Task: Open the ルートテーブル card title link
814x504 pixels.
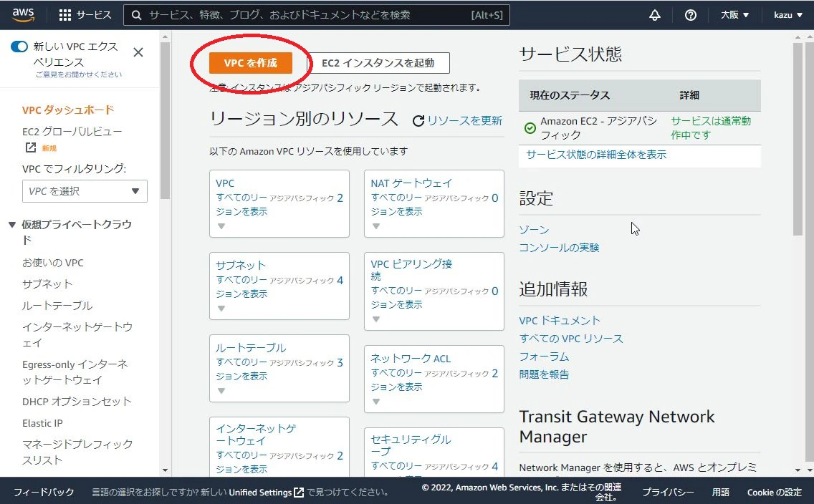Action: (251, 348)
